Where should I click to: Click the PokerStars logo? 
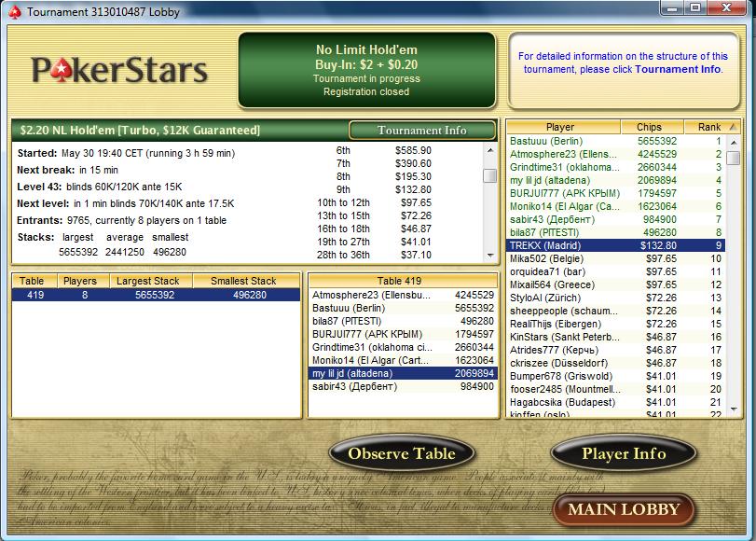pyautogui.click(x=119, y=71)
